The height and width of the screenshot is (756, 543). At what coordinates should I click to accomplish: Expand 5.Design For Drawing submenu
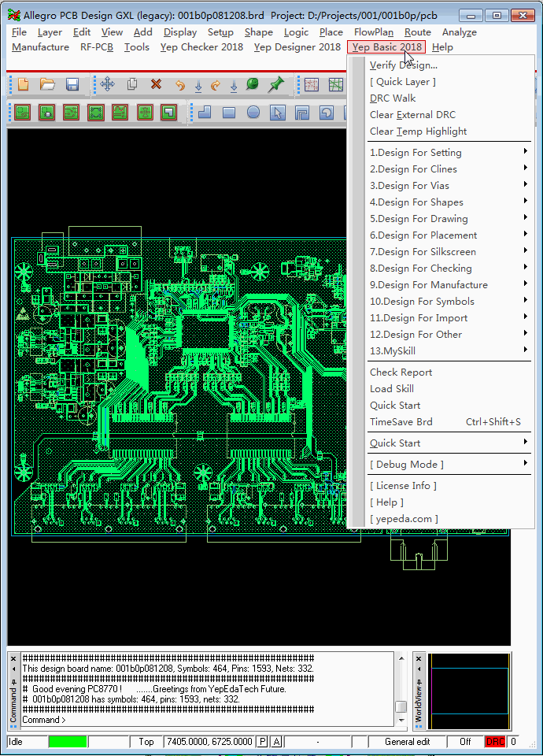449,218
